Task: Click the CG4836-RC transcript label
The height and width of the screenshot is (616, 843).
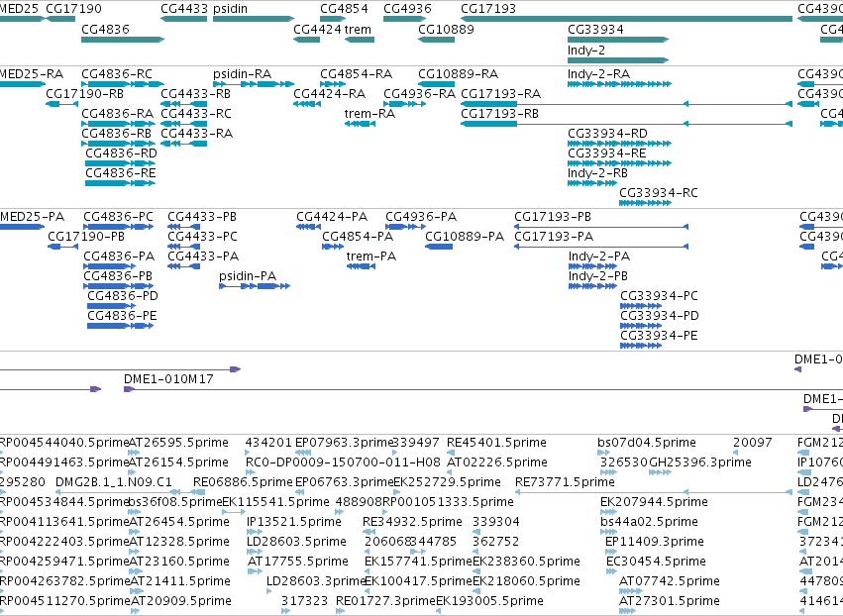Action: [117, 73]
